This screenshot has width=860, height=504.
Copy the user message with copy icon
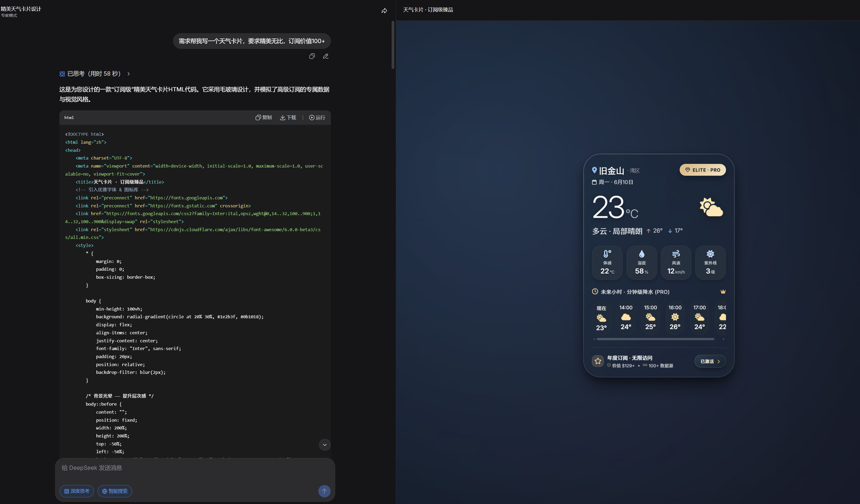click(312, 56)
